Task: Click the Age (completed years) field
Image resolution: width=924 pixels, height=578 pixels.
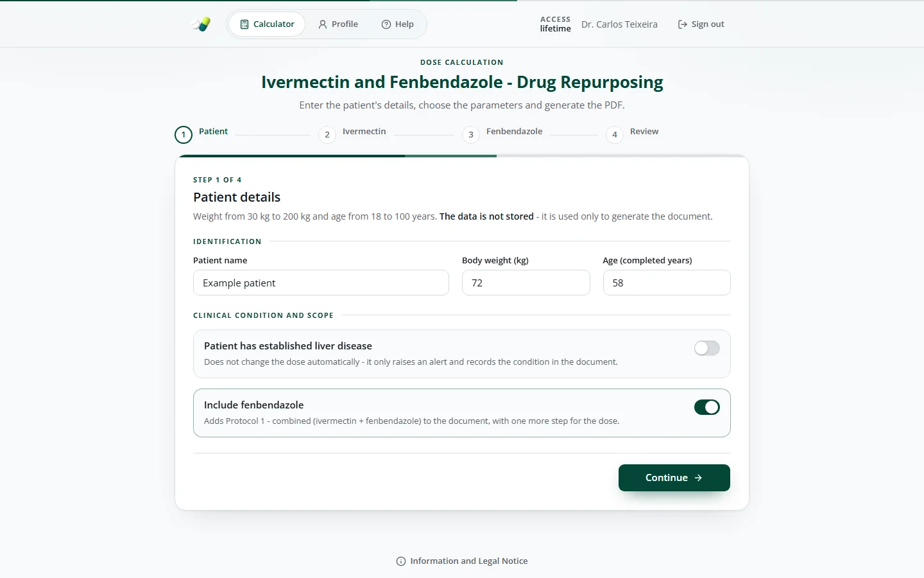Action: (x=667, y=283)
